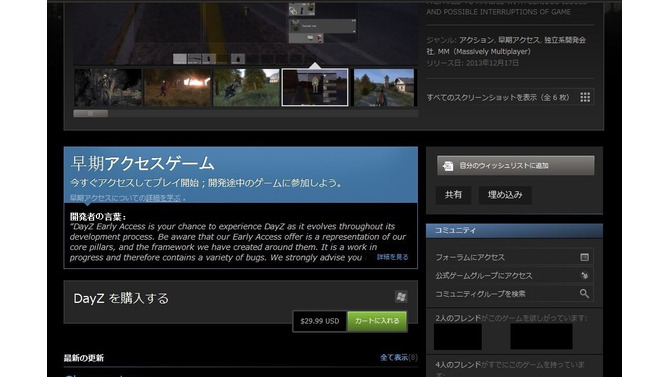
Task: Click the 埋め込み embed button
Action: pos(505,195)
